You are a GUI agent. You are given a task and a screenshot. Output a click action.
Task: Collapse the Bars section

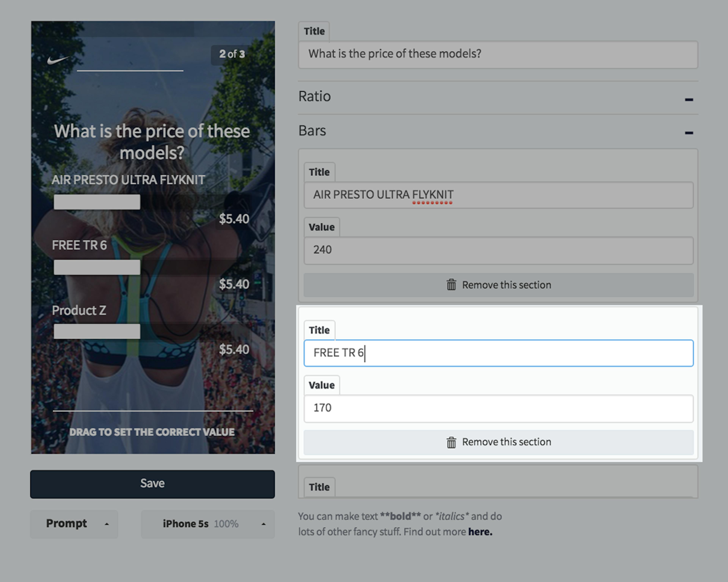pyautogui.click(x=689, y=133)
